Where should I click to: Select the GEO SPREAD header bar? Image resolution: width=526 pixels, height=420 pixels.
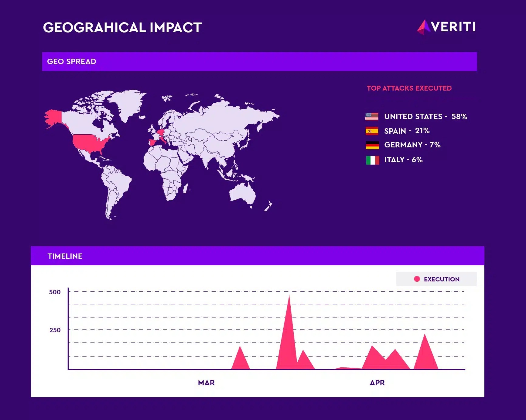click(259, 62)
